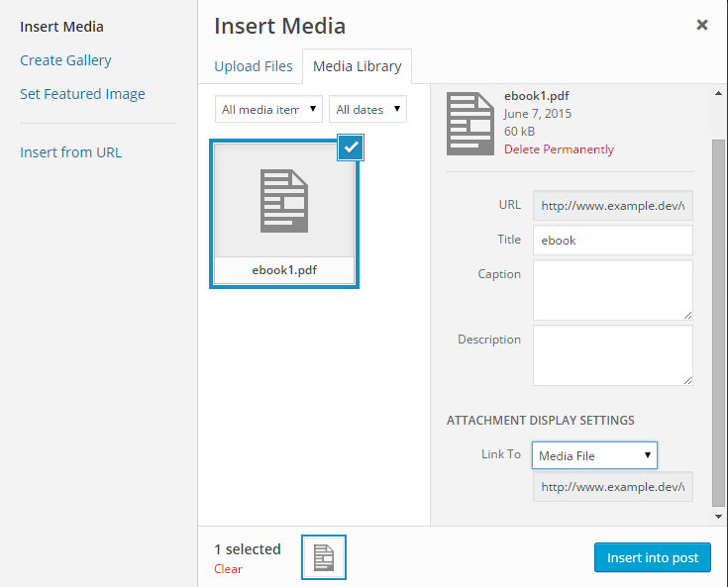This screenshot has width=728, height=587.
Task: Select Insert Media in the sidebar
Action: tap(61, 27)
